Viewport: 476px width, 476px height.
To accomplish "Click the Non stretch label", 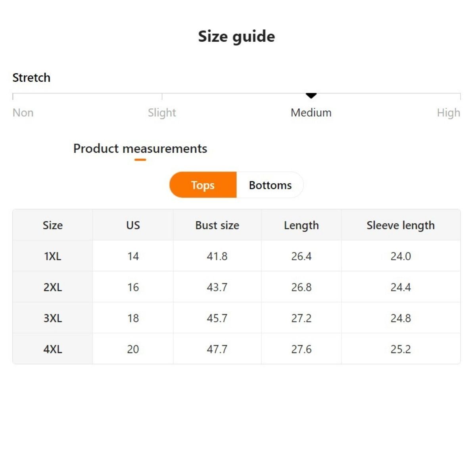I will pyautogui.click(x=23, y=113).
